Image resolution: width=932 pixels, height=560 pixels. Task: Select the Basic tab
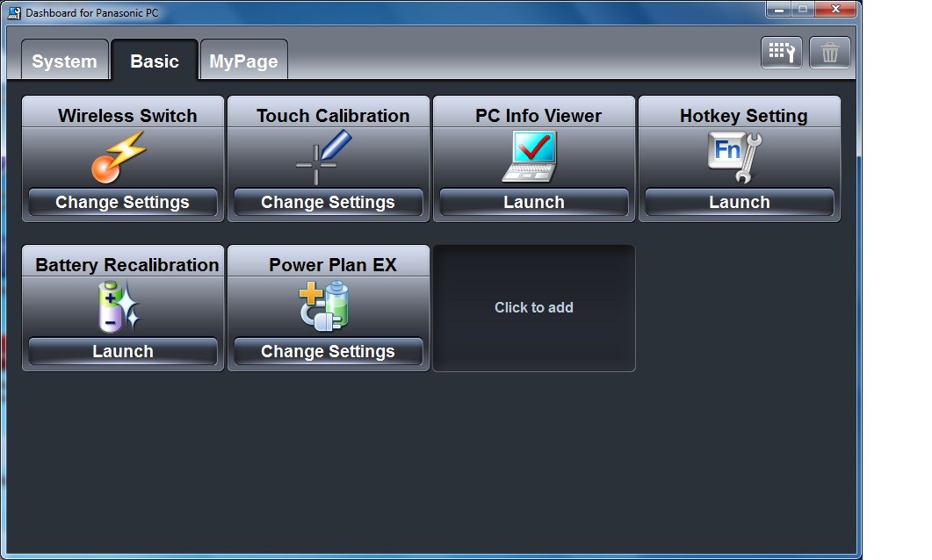point(155,60)
